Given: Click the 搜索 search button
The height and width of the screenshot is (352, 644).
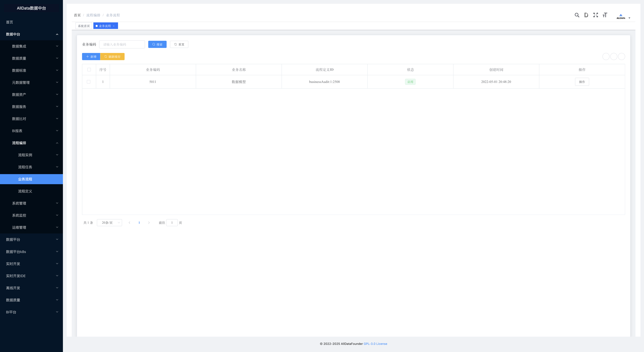Looking at the screenshot, I should (x=157, y=44).
